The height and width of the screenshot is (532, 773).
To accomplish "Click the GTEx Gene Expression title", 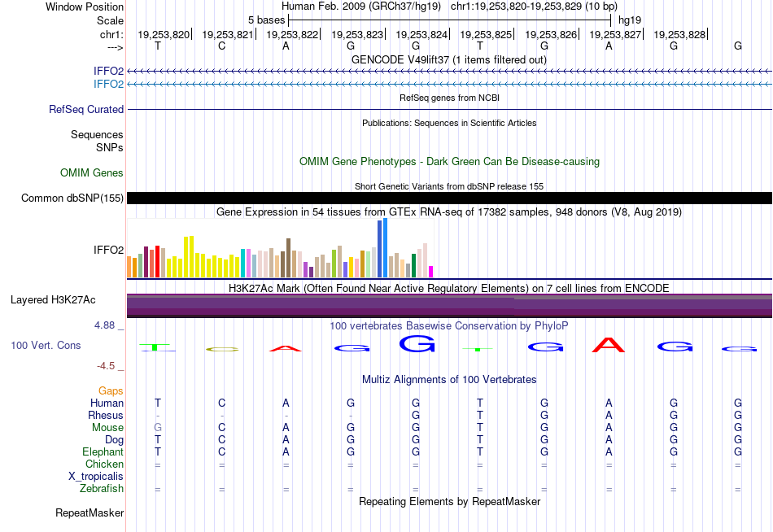I will point(448,212).
